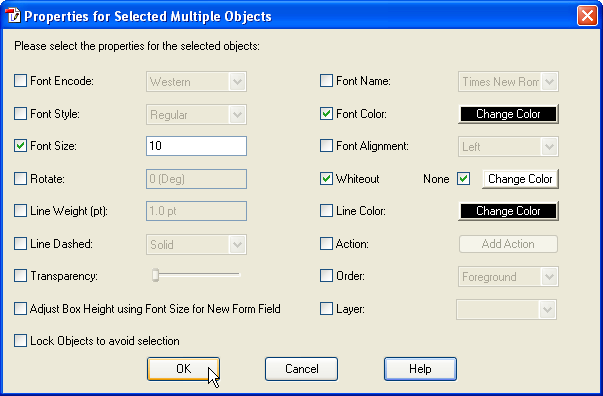Enable the Line Dashed checkbox
Image resolution: width=603 pixels, height=396 pixels.
coord(20,244)
